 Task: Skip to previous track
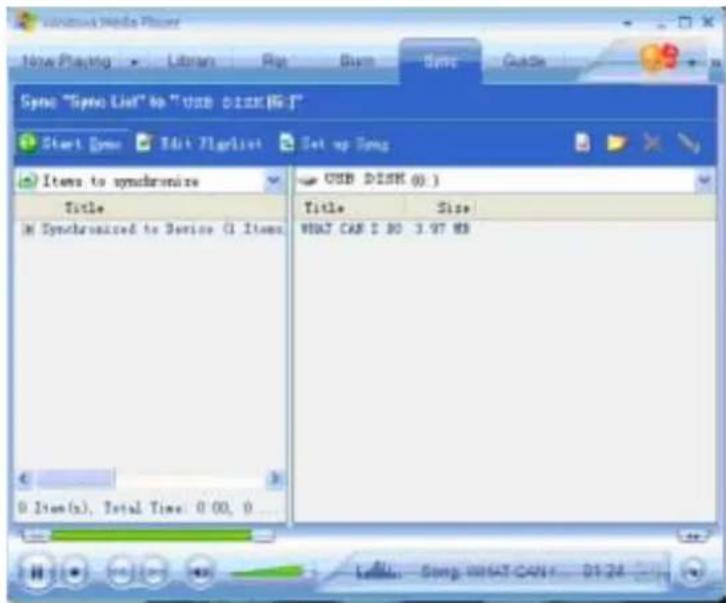click(119, 573)
